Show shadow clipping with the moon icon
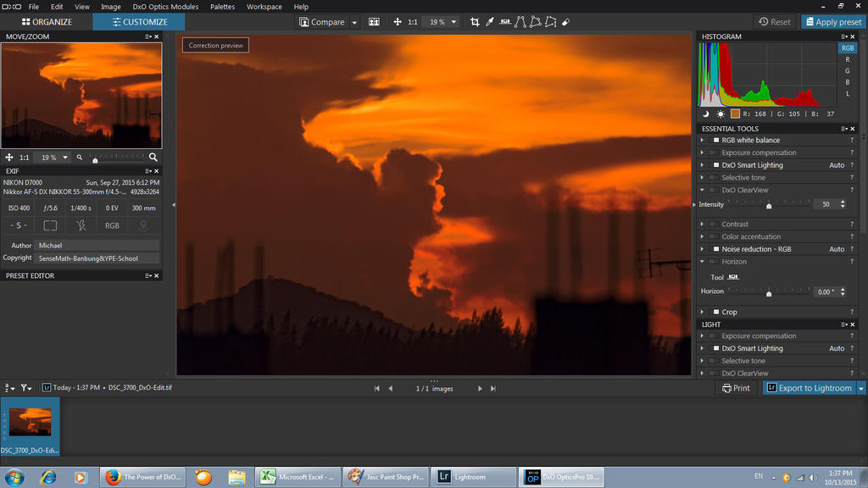The height and width of the screenshot is (488, 868). 705,114
